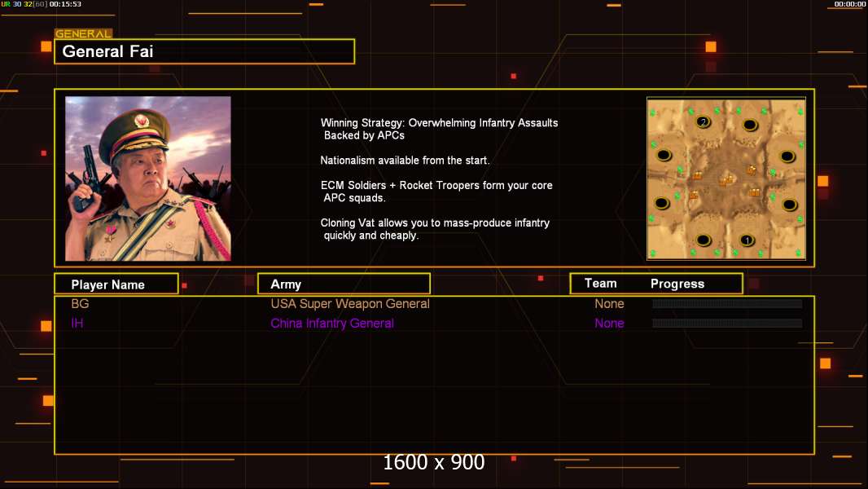Select the Team column header
The width and height of the screenshot is (868, 489).
601,284
